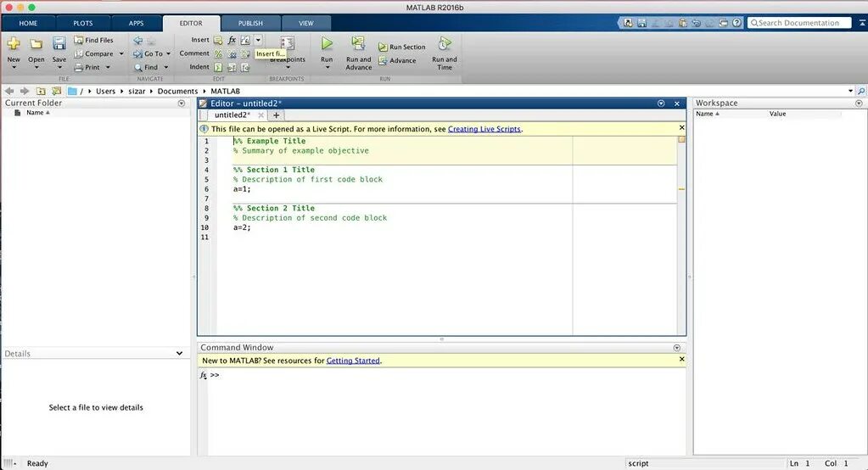
Task: Expand the Run button dropdown arrow
Action: pos(328,68)
